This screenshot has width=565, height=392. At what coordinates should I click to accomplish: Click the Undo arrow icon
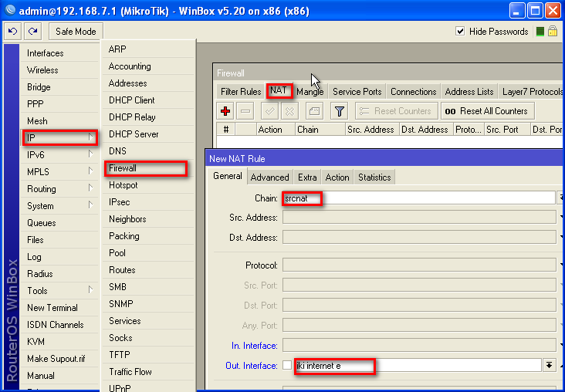point(13,32)
